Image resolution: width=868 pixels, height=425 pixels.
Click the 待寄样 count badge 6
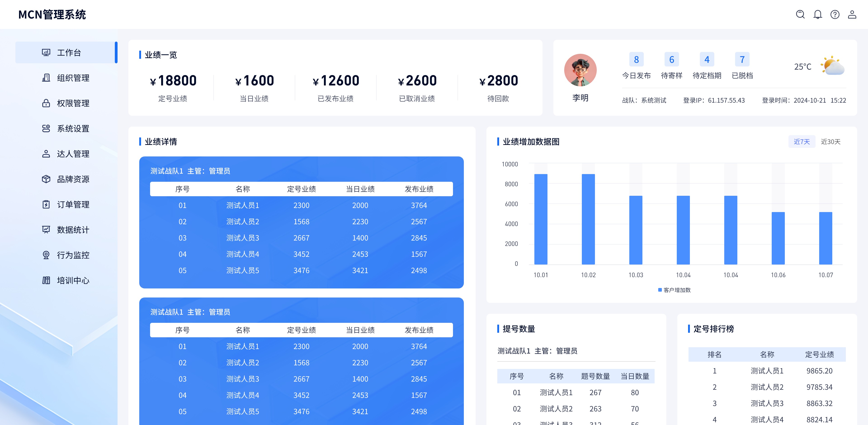[672, 60]
